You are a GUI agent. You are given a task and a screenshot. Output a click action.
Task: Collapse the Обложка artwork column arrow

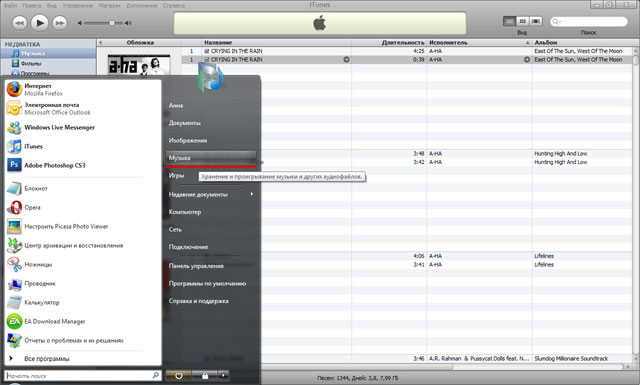100,42
